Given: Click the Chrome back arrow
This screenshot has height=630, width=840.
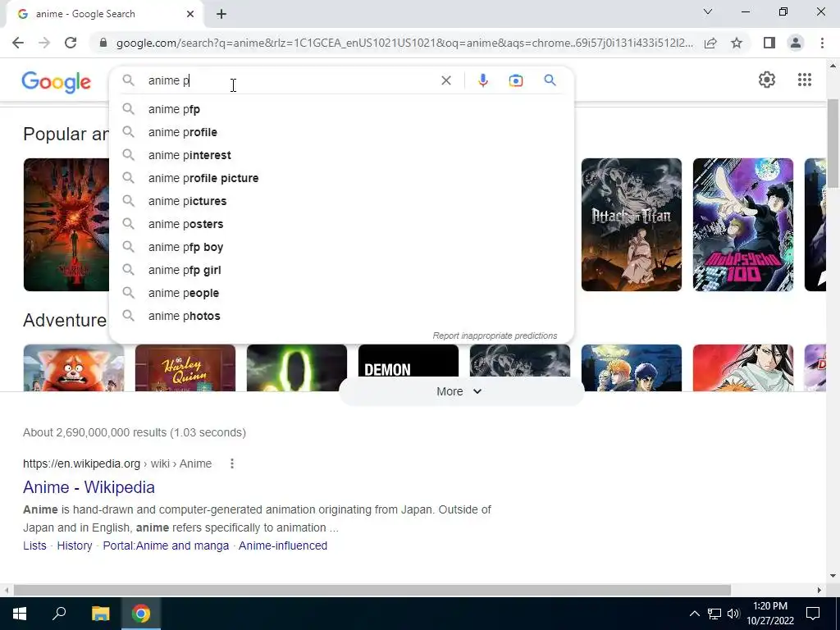Looking at the screenshot, I should coord(18,43).
